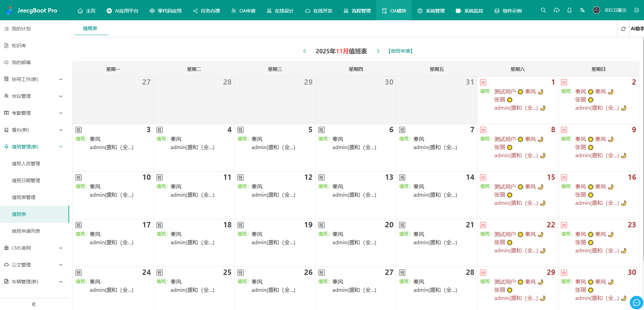Open the chat bubble support icon
Screen dimensions: 644x310
pyautogui.click(x=636, y=303)
